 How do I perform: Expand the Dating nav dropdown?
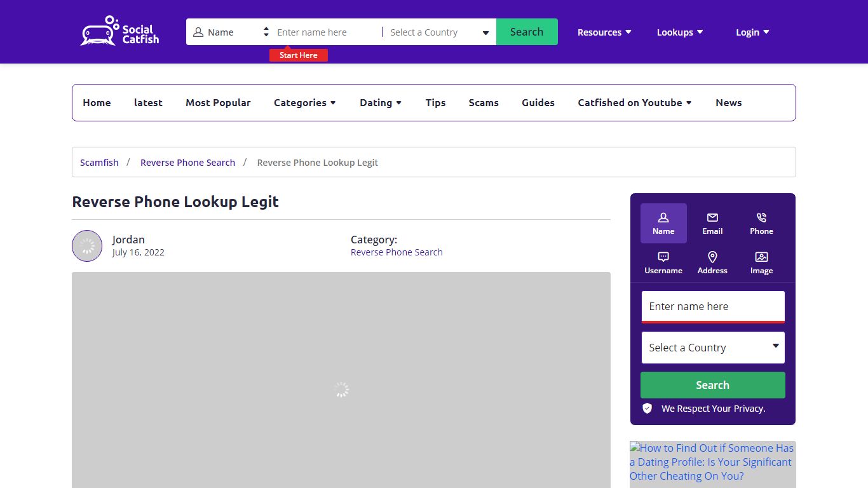click(x=381, y=102)
